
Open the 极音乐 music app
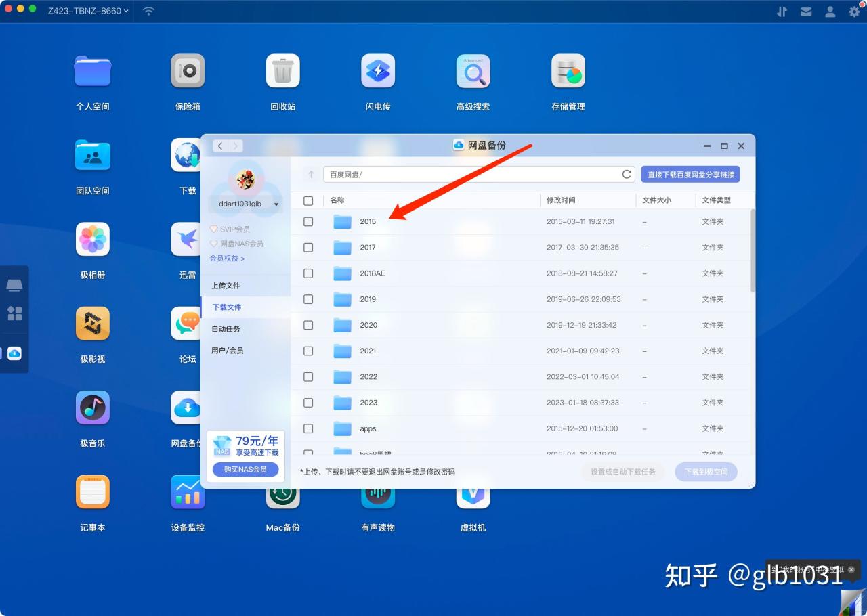(92, 408)
